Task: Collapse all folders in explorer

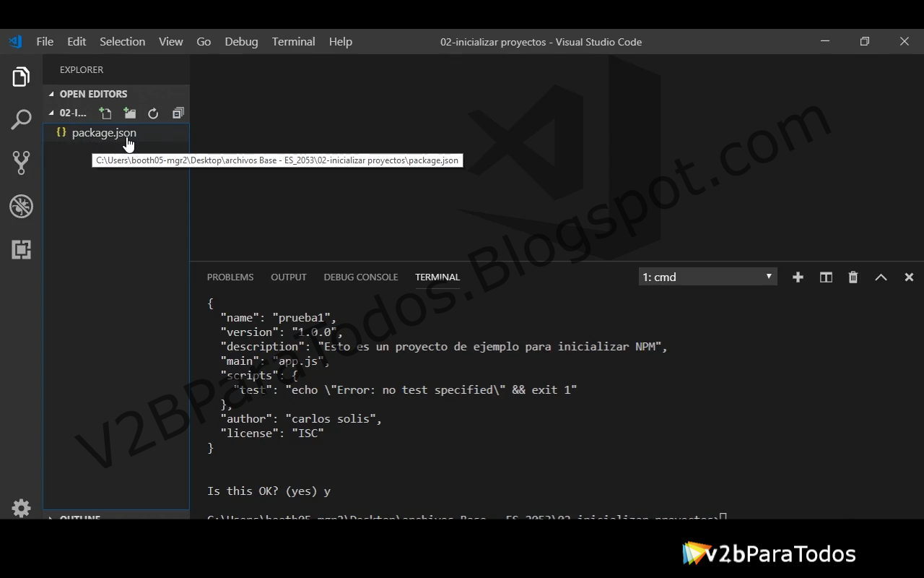Action: click(x=178, y=113)
